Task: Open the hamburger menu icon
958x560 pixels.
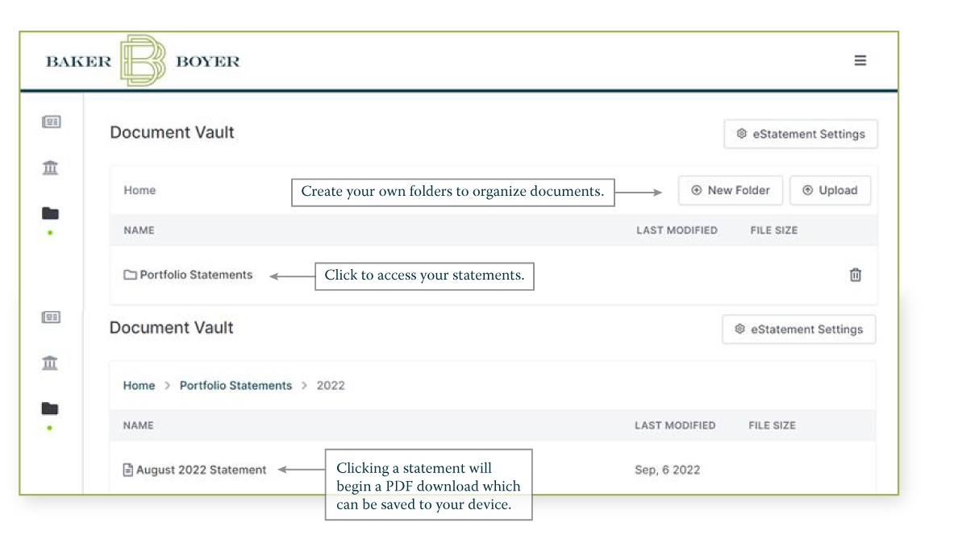Action: click(x=860, y=60)
